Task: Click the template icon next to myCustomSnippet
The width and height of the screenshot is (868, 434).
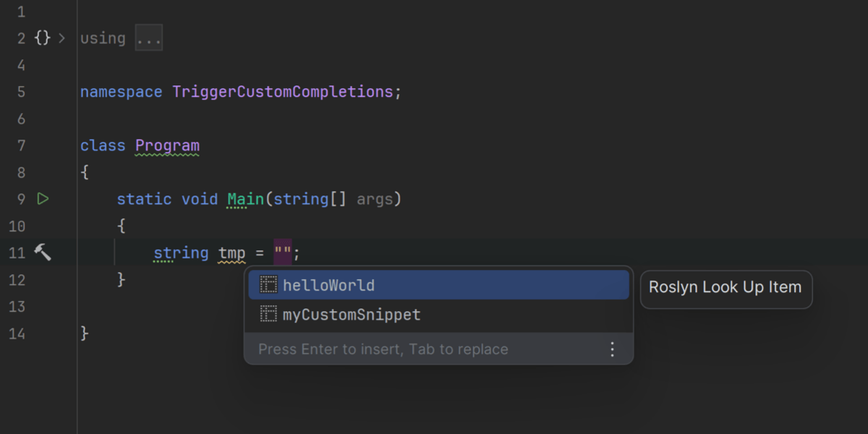Action: (268, 315)
